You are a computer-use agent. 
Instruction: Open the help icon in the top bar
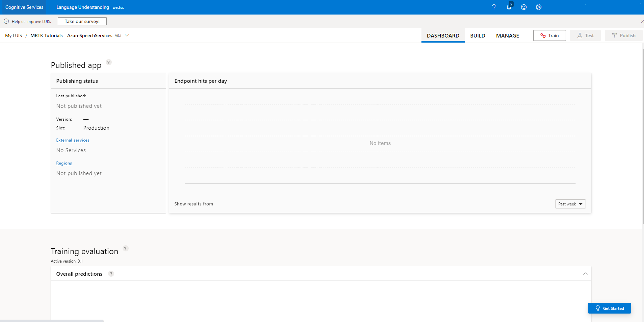(494, 7)
